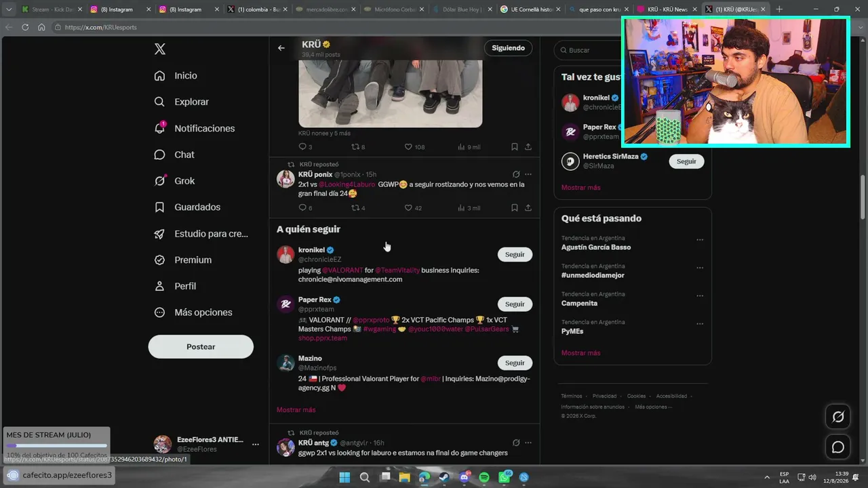Image resolution: width=868 pixels, height=488 pixels.
Task: Bookmark the photo post with 108 likes
Action: 515,147
